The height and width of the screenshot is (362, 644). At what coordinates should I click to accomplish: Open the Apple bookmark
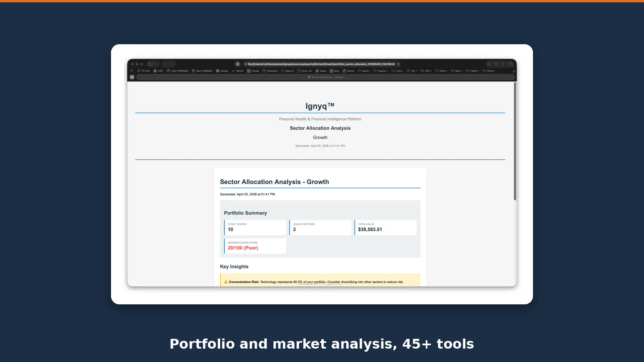coord(321,71)
